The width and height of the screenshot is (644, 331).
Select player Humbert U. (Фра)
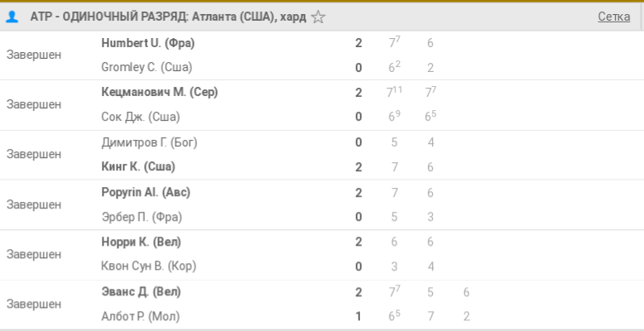point(148,43)
